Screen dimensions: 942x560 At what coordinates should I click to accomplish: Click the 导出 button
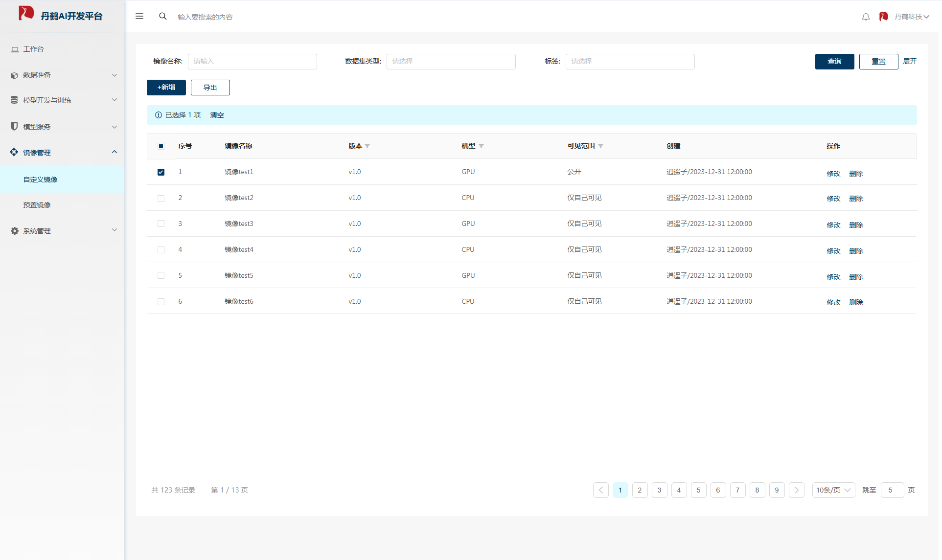[210, 88]
